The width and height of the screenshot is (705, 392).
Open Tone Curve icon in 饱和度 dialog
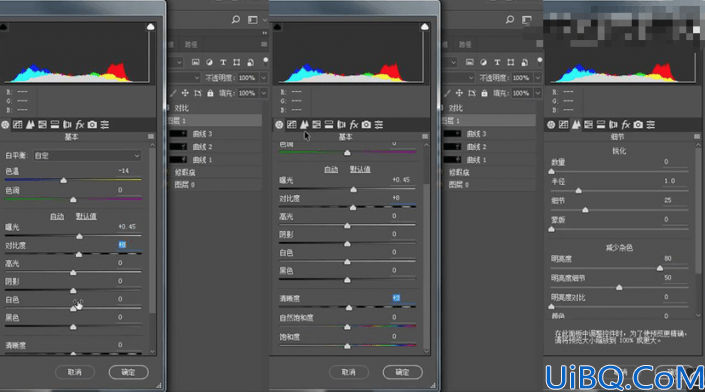[292, 125]
